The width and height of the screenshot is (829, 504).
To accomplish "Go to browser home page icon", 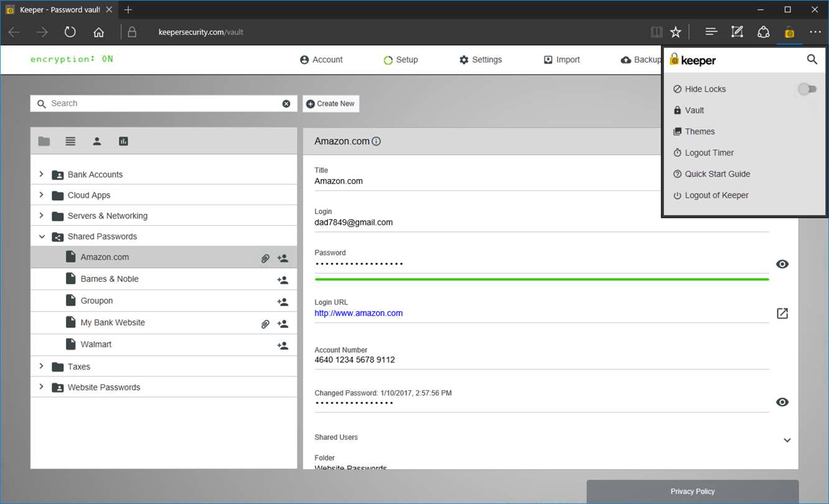I will click(98, 32).
